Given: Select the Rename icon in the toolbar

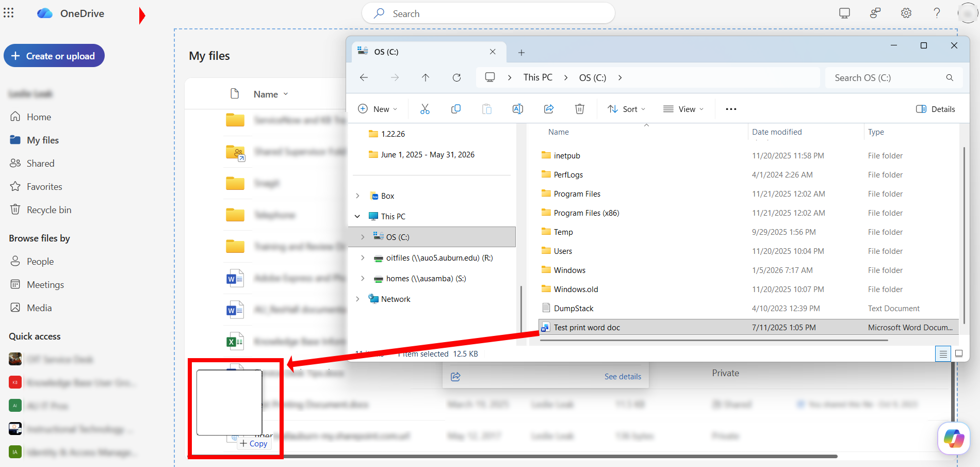Looking at the screenshot, I should (x=518, y=109).
